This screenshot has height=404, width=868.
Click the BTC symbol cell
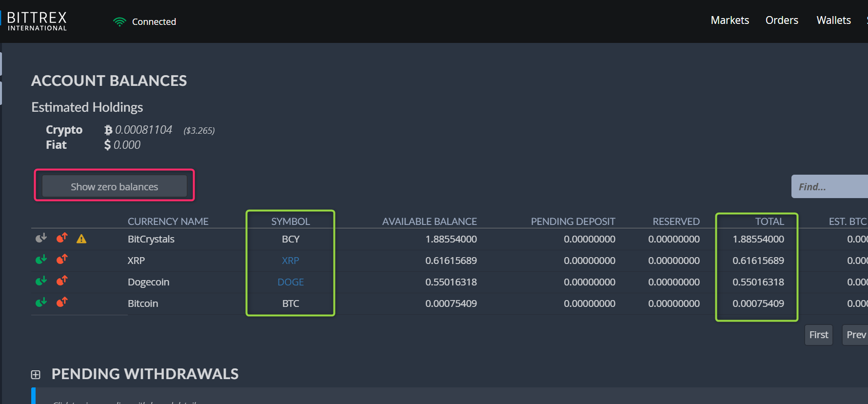click(291, 303)
